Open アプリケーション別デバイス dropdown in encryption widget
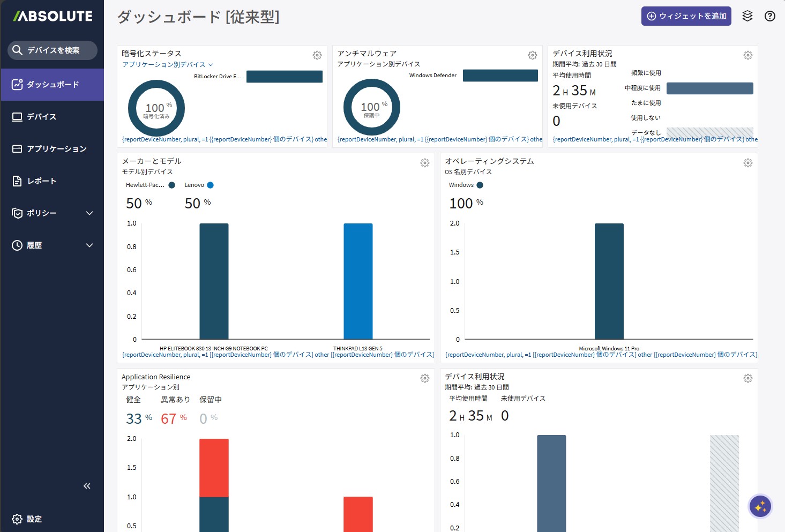The image size is (785, 532). pos(167,64)
